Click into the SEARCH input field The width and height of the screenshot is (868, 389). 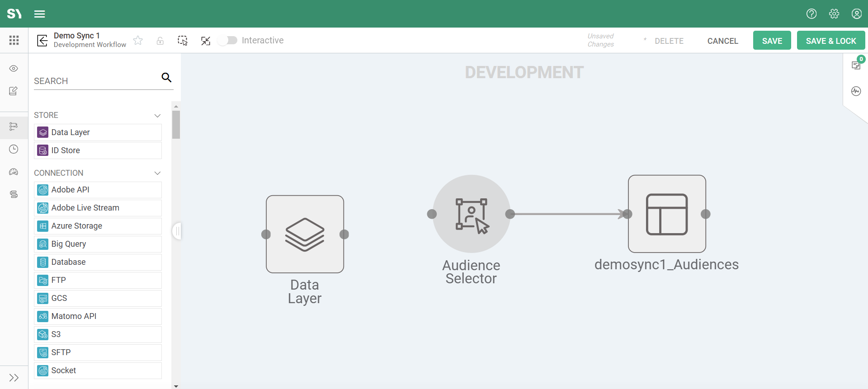95,81
